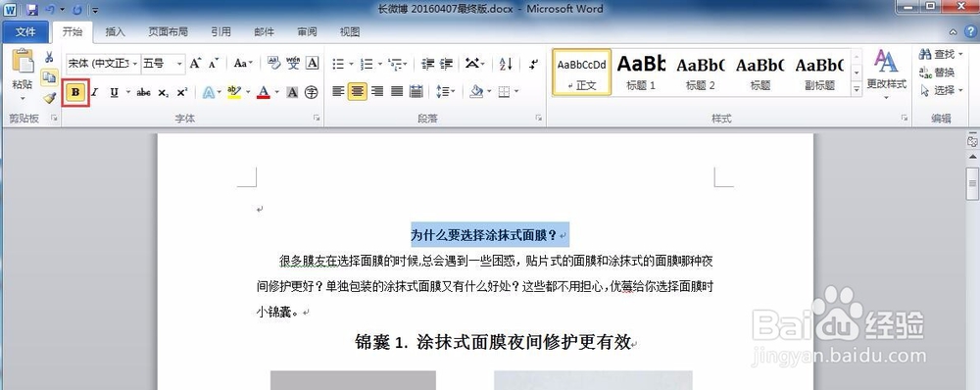Open the font size dropdown (五号)
The height and width of the screenshot is (390, 980).
pos(180,63)
